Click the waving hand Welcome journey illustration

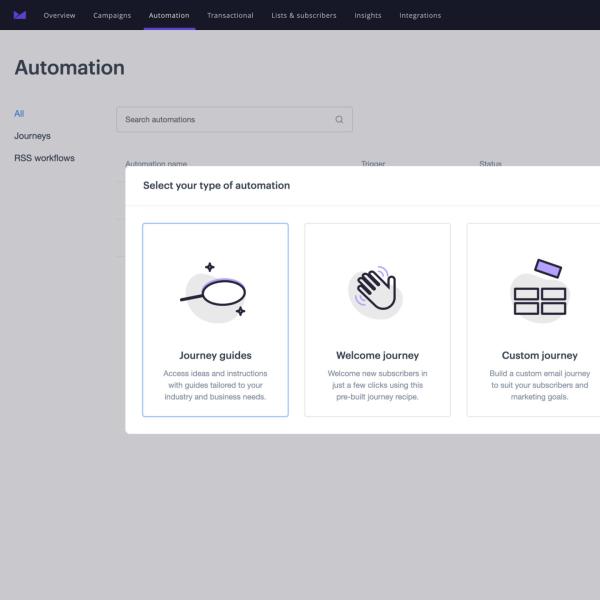click(377, 291)
